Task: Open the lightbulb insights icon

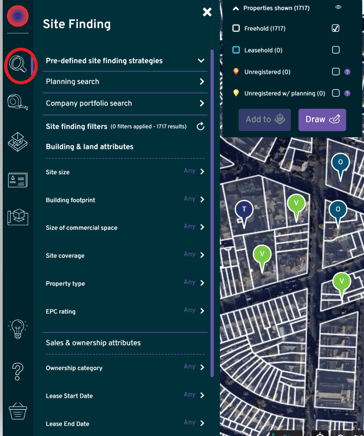Action: tap(18, 329)
